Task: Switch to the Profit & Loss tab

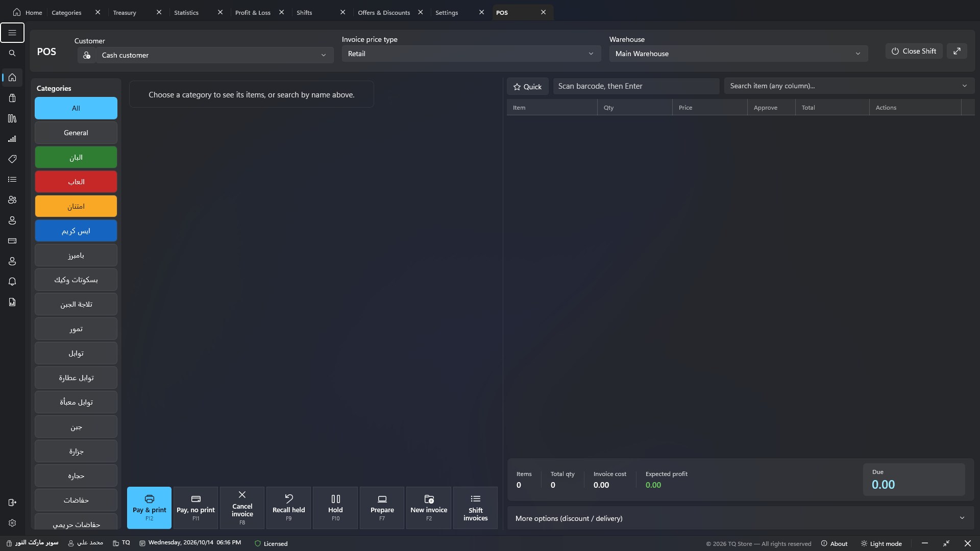Action: click(253, 12)
